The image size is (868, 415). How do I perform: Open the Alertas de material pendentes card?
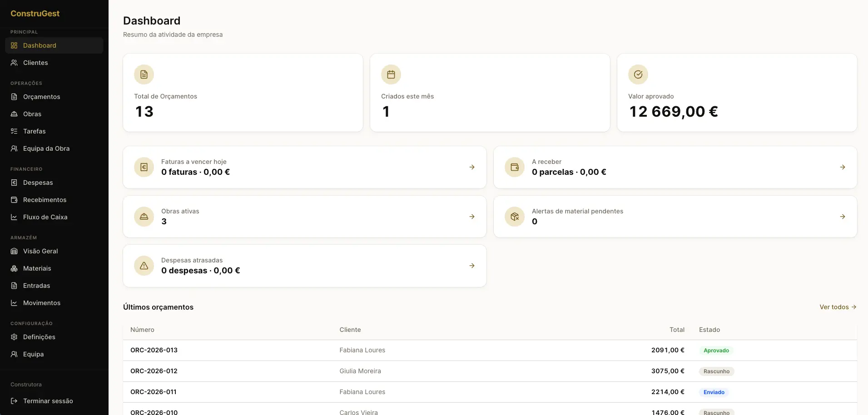(675, 217)
